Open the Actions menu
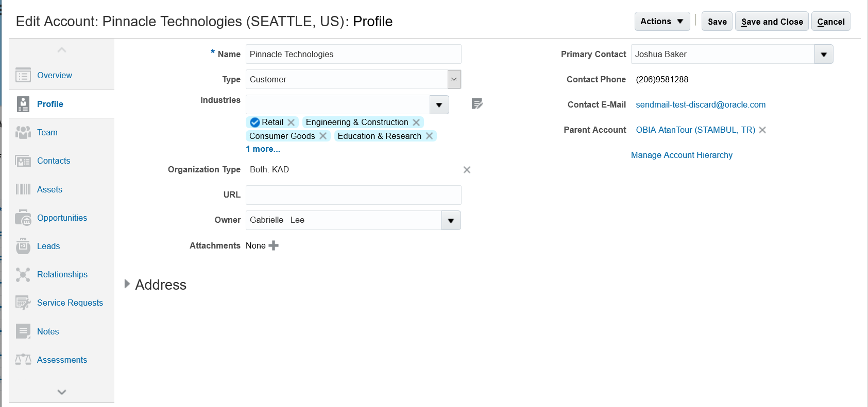The height and width of the screenshot is (407, 868). [x=661, y=22]
